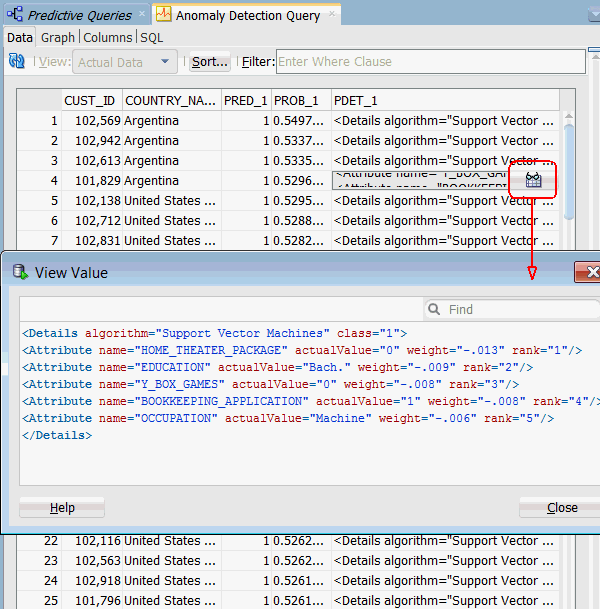Click probability 0.5497... cell
Image resolution: width=600 pixels, height=609 pixels.
pos(301,121)
